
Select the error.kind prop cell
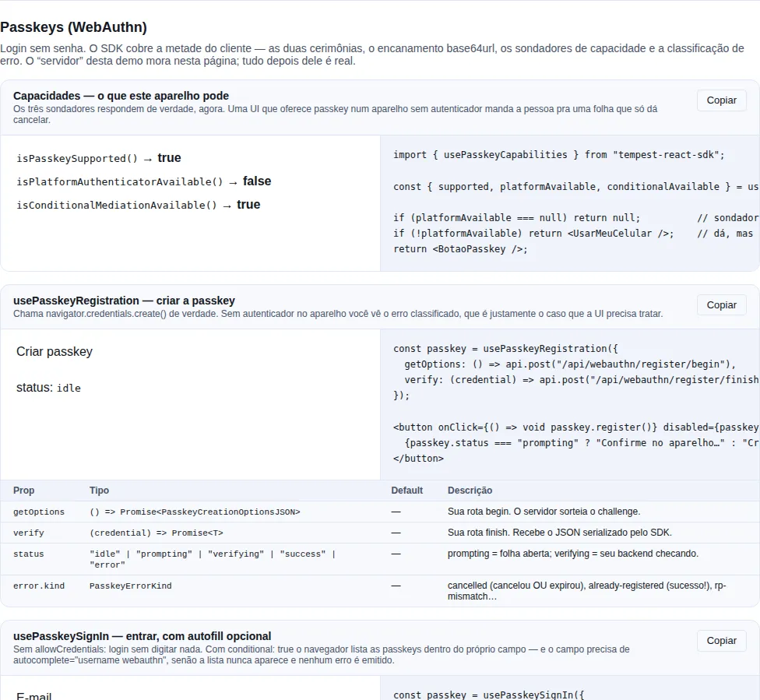[39, 586]
